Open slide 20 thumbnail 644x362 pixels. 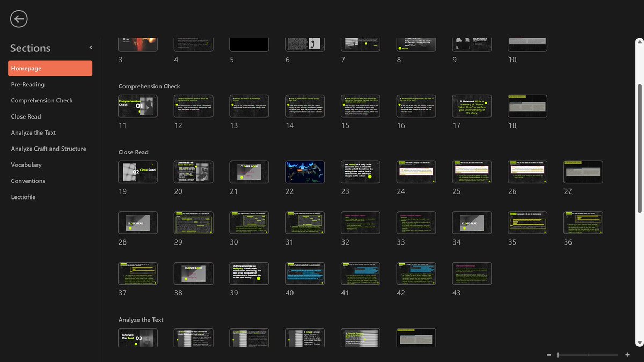[194, 172]
